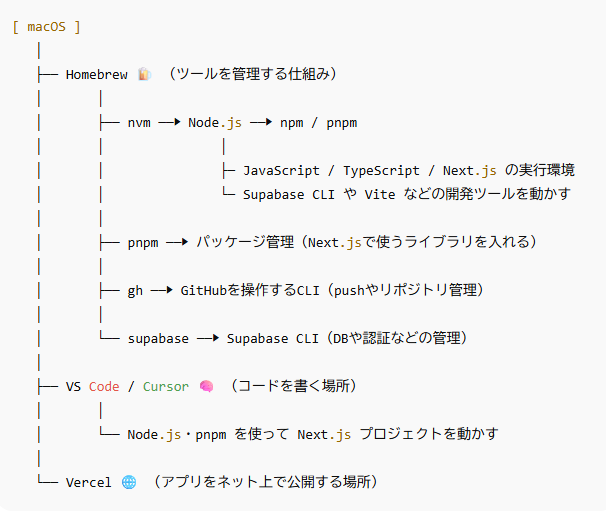Click the arrow right after the supabase entry
The image size is (606, 518).
click(x=208, y=338)
